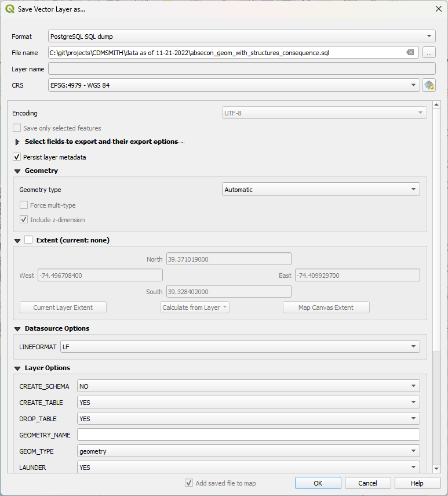Uncheck Persist layer metadata

pyautogui.click(x=17, y=157)
